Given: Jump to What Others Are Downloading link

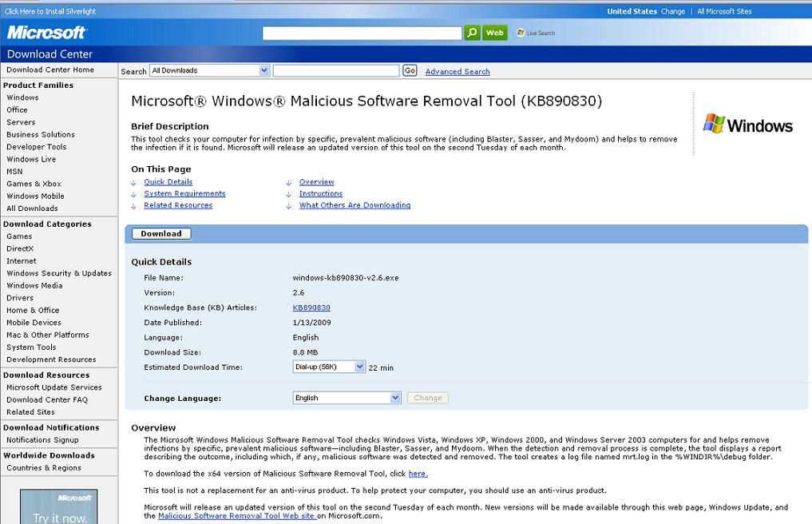Looking at the screenshot, I should pos(355,205).
